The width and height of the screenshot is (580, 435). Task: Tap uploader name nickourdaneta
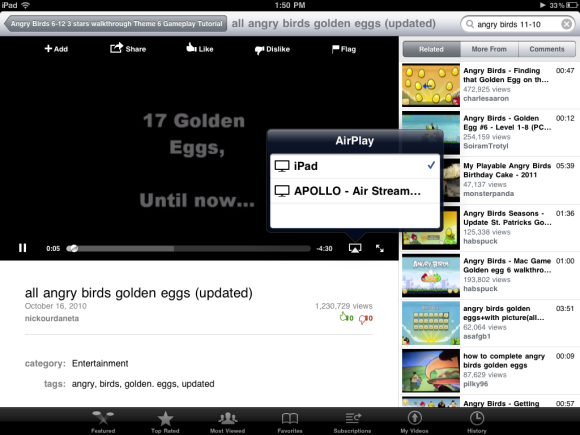[x=52, y=318]
